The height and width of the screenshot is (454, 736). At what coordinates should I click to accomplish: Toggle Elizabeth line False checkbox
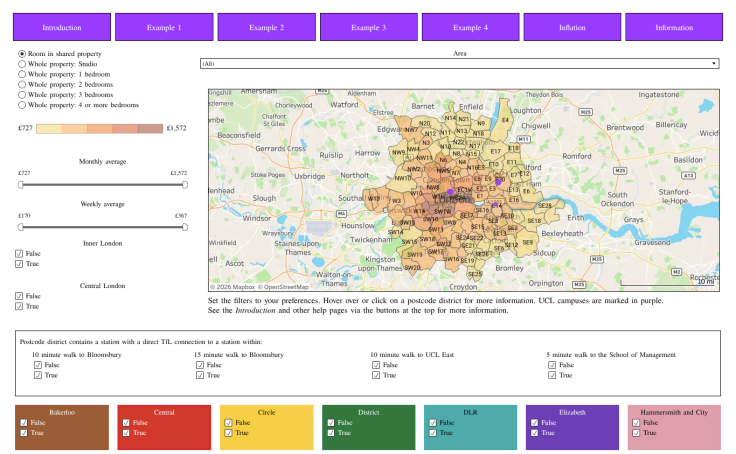pyautogui.click(x=535, y=423)
